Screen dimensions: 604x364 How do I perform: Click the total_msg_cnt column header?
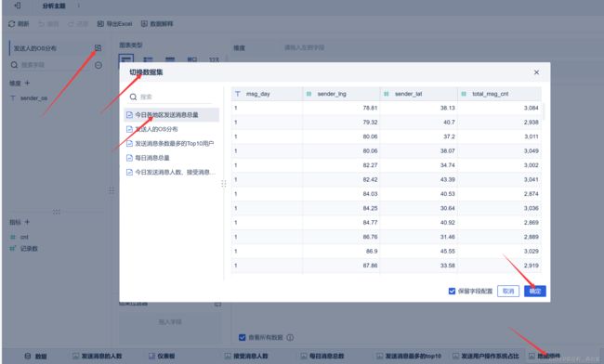point(500,94)
